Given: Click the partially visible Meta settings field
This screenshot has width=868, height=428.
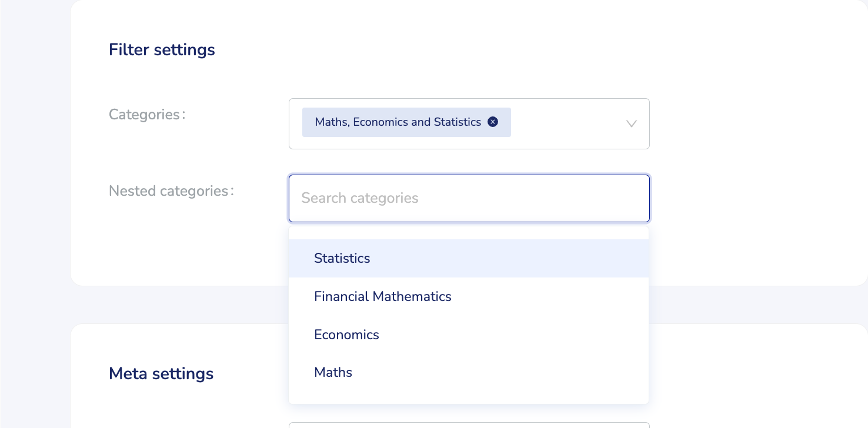Looking at the screenshot, I should (469, 424).
